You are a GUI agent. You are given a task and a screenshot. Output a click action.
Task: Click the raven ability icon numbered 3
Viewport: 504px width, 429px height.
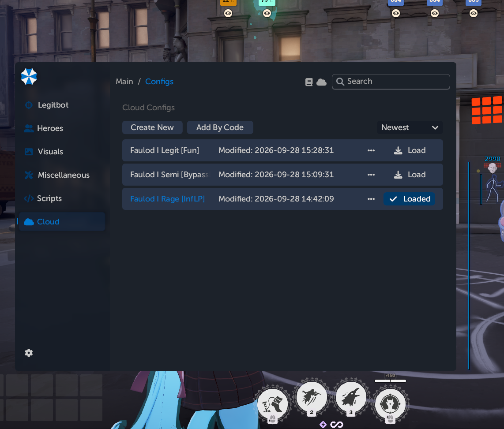[x=351, y=399]
